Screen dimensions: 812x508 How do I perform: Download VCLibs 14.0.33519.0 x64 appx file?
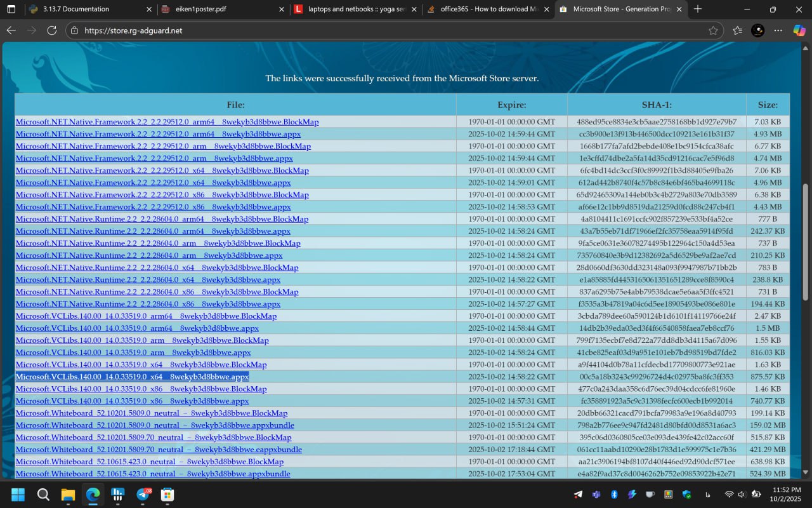pos(132,377)
